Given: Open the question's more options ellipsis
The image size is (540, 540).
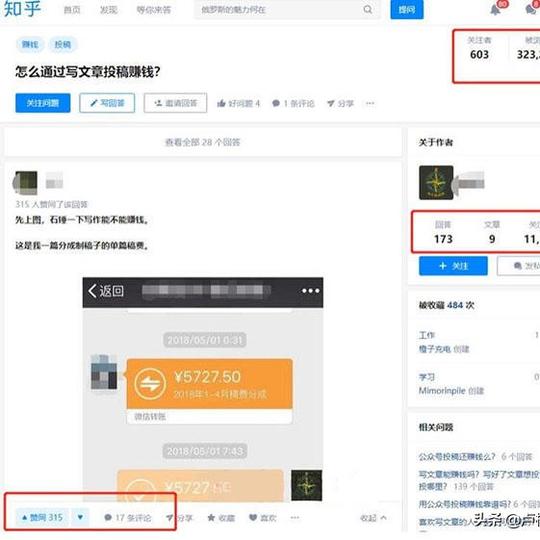Looking at the screenshot, I should click(x=370, y=103).
